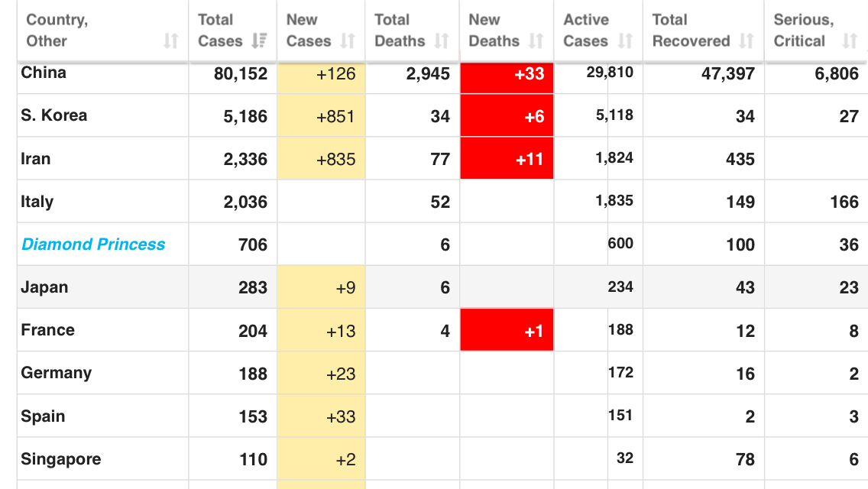Click sort icon beside New Deaths header
The image size is (868, 489).
point(536,41)
